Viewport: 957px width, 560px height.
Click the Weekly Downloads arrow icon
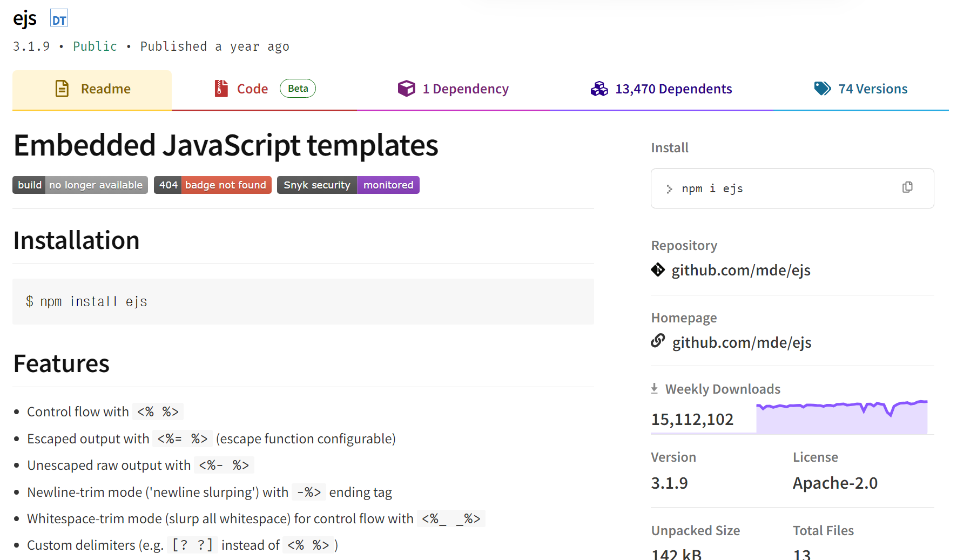[655, 388]
